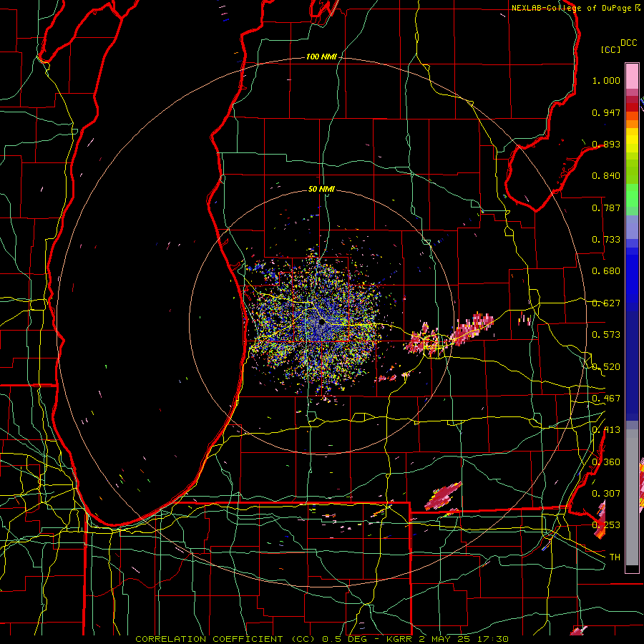Select the 0.947 scale value

(x=606, y=112)
